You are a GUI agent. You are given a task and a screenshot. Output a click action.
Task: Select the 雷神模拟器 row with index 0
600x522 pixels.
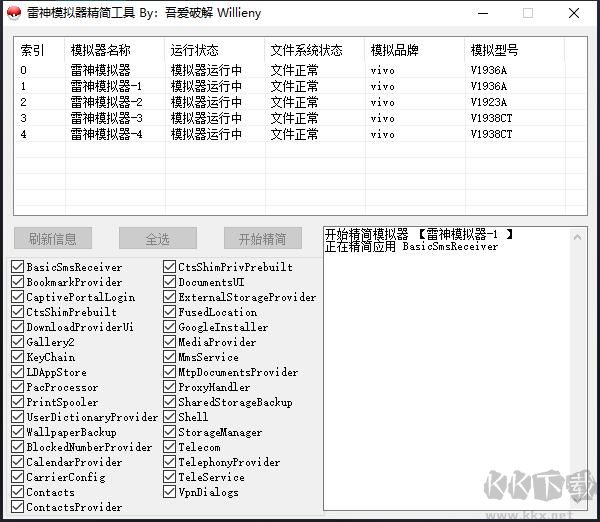pyautogui.click(x=300, y=70)
